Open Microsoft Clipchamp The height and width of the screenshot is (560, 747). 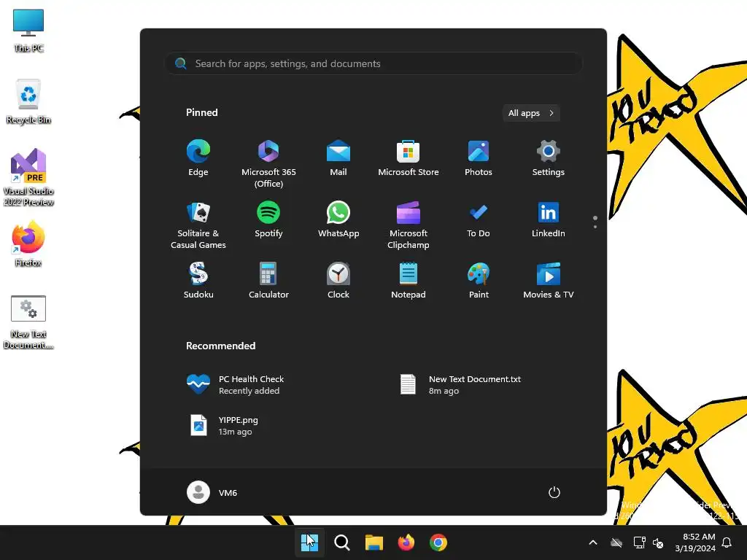[409, 225]
